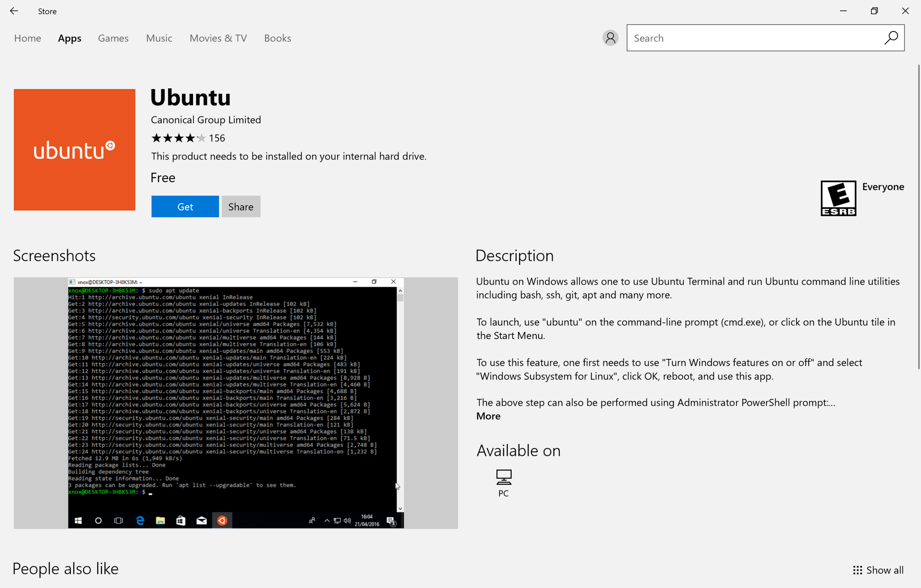This screenshot has height=588, width=921.
Task: Open the user account icon
Action: click(x=610, y=38)
